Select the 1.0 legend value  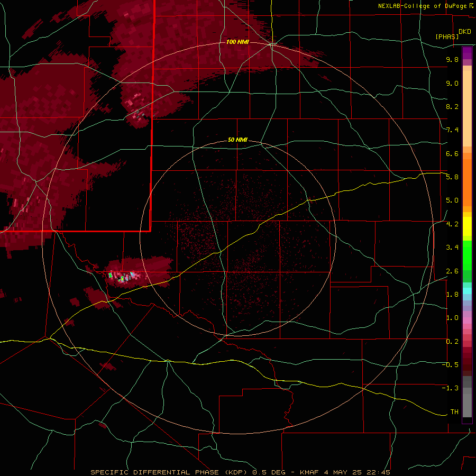click(x=452, y=318)
